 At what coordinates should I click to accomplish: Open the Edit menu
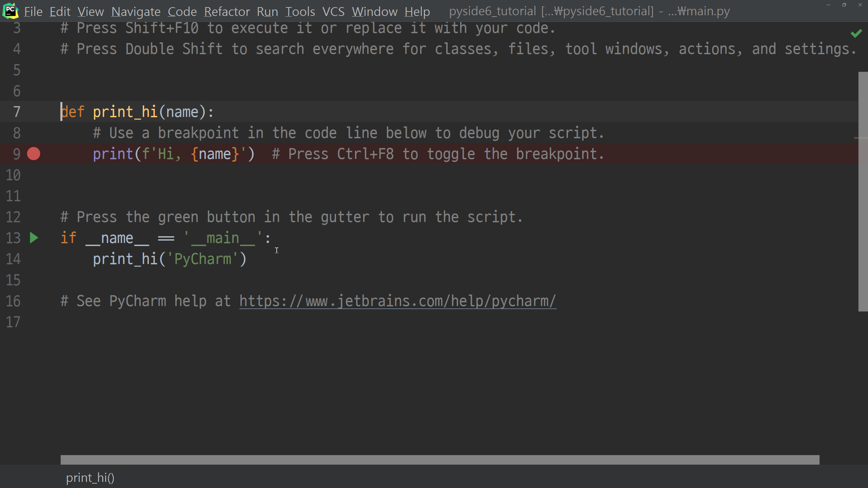[x=60, y=12]
